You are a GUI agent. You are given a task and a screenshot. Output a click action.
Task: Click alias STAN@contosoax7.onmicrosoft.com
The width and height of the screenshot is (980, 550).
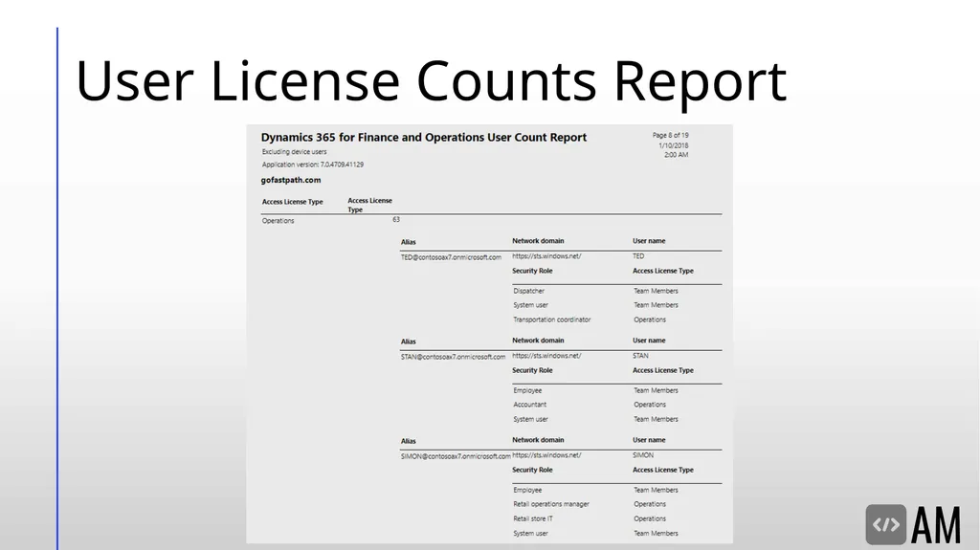pos(453,357)
